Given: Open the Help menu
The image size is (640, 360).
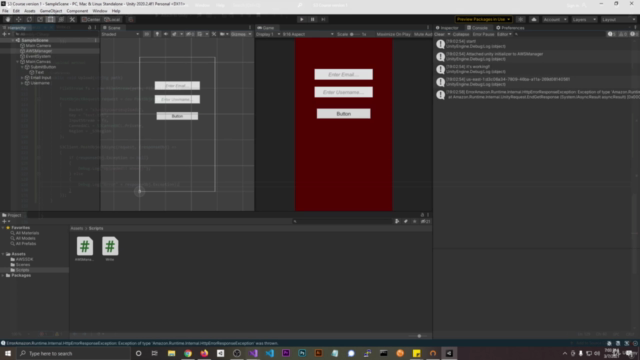Looking at the screenshot, I should pos(116,11).
